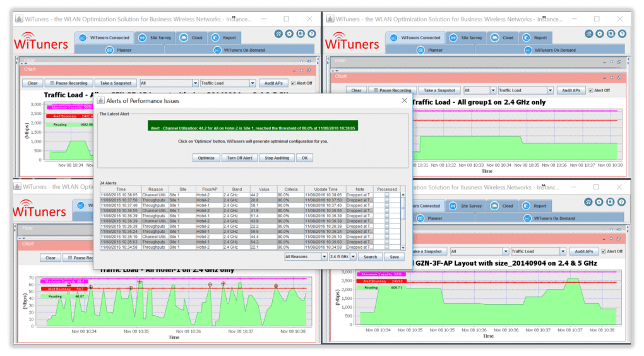
Task: Open the help icon in top-right window
Action: [623, 33]
